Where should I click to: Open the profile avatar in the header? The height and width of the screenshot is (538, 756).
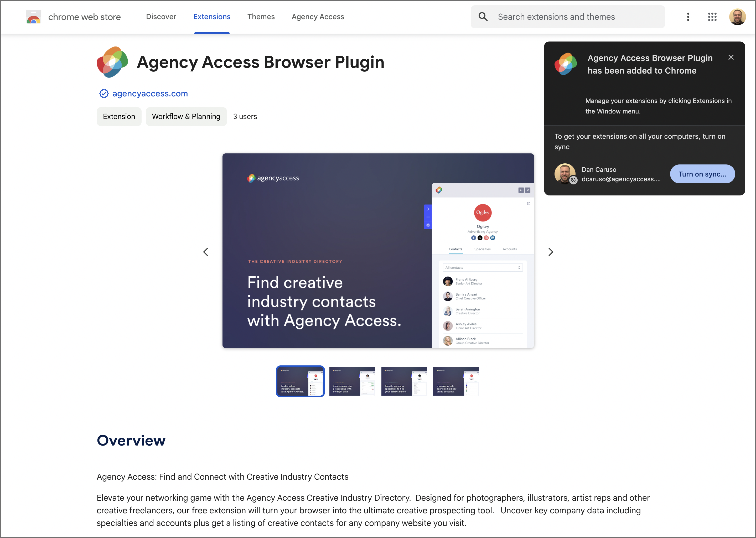click(x=737, y=17)
